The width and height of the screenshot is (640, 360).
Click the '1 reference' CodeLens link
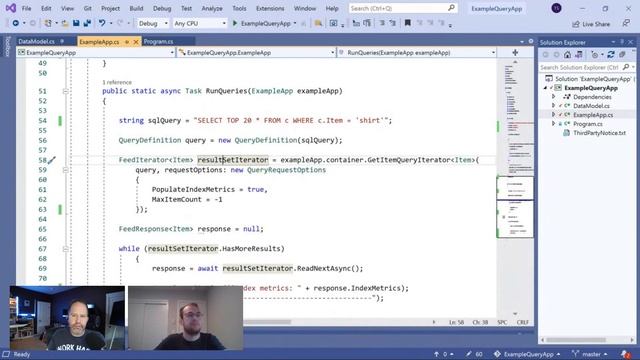[117, 82]
